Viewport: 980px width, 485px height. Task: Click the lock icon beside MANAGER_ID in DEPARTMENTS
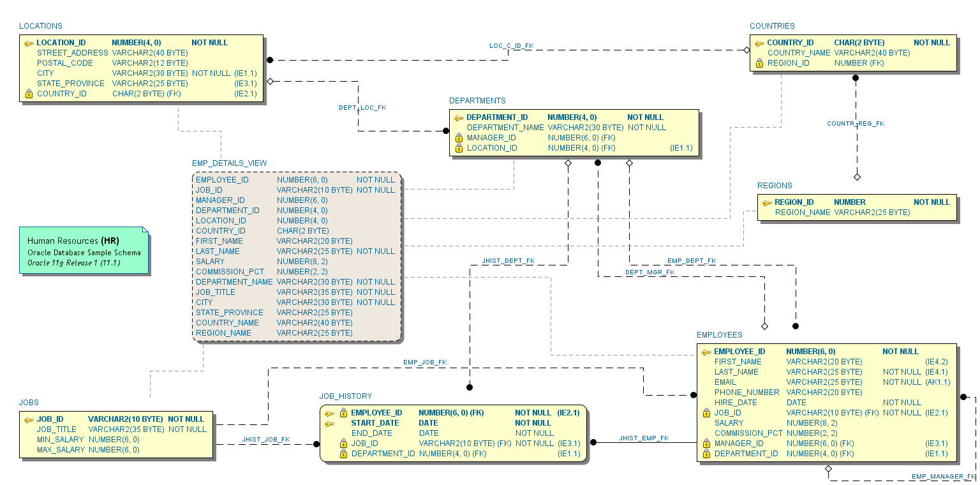point(459,137)
